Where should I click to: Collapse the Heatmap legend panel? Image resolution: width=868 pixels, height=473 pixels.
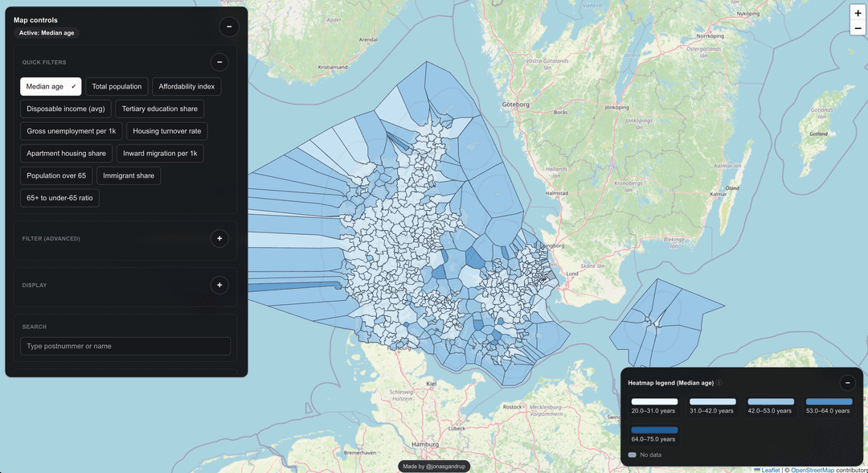847,383
